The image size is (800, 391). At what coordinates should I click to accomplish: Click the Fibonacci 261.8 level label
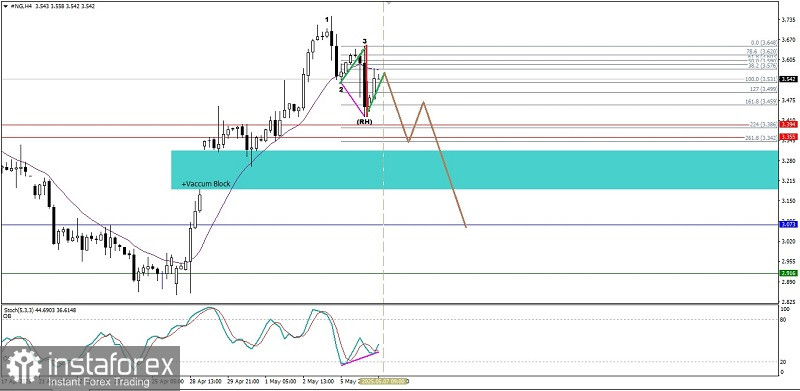(762, 138)
